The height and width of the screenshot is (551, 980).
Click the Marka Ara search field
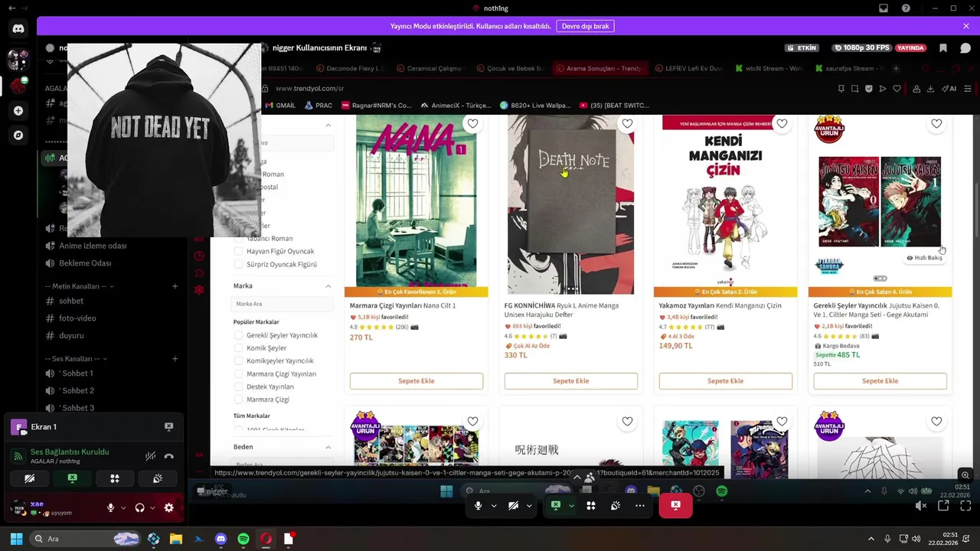282,304
